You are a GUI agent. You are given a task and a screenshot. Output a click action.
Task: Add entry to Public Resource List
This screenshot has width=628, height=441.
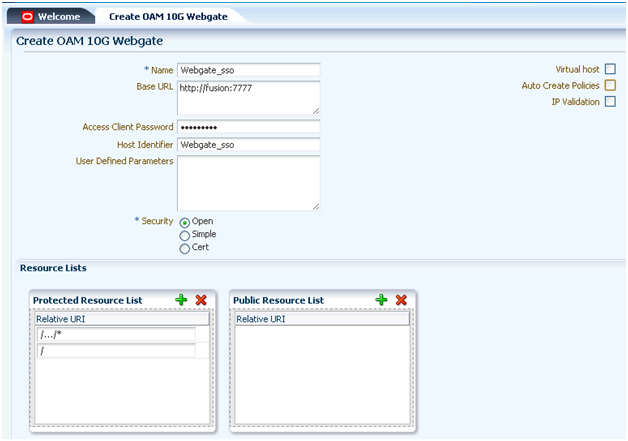[x=381, y=300]
